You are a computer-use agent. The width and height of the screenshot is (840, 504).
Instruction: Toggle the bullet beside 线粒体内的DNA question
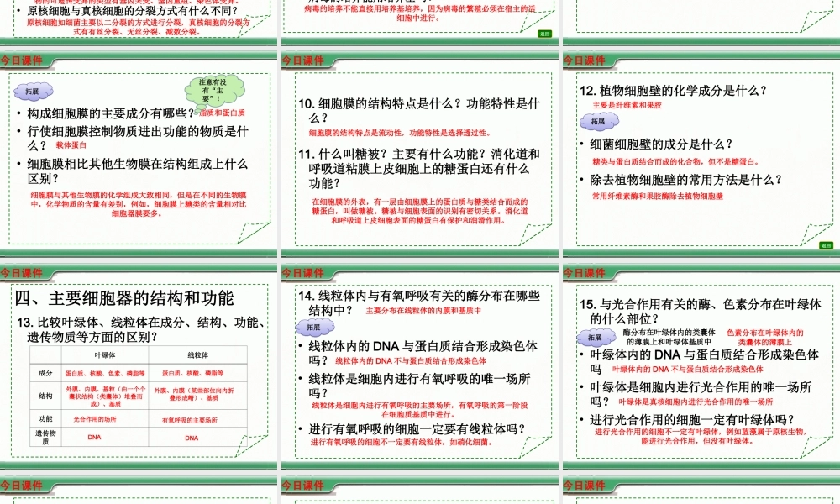300,346
